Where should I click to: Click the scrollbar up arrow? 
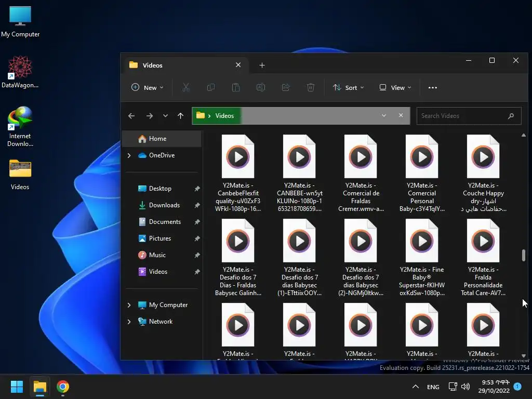[524, 135]
